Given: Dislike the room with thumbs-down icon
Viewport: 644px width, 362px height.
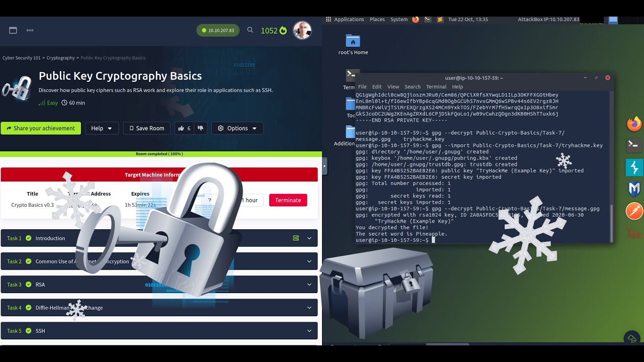Looking at the screenshot, I should [x=200, y=128].
